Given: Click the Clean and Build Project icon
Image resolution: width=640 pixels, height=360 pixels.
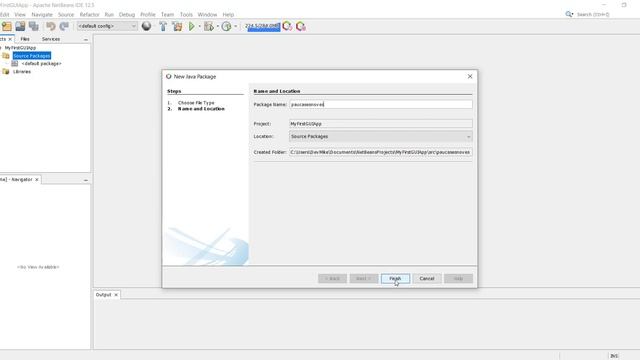Looking at the screenshot, I should [x=177, y=26].
